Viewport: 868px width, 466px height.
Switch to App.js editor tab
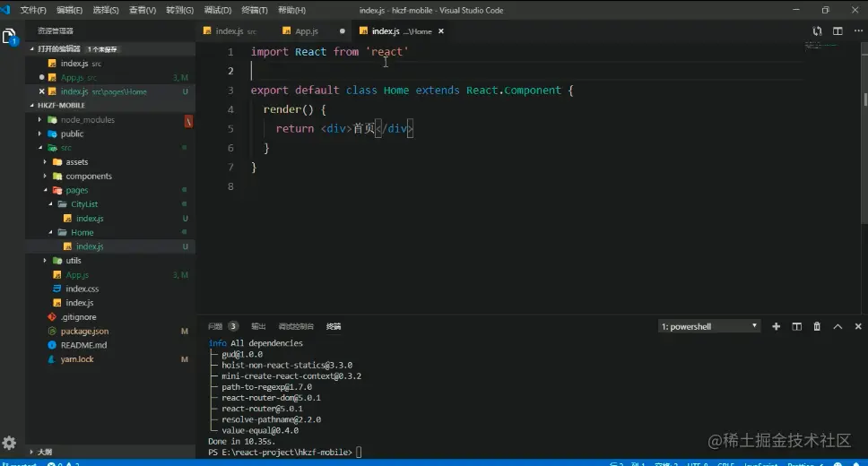(313, 31)
